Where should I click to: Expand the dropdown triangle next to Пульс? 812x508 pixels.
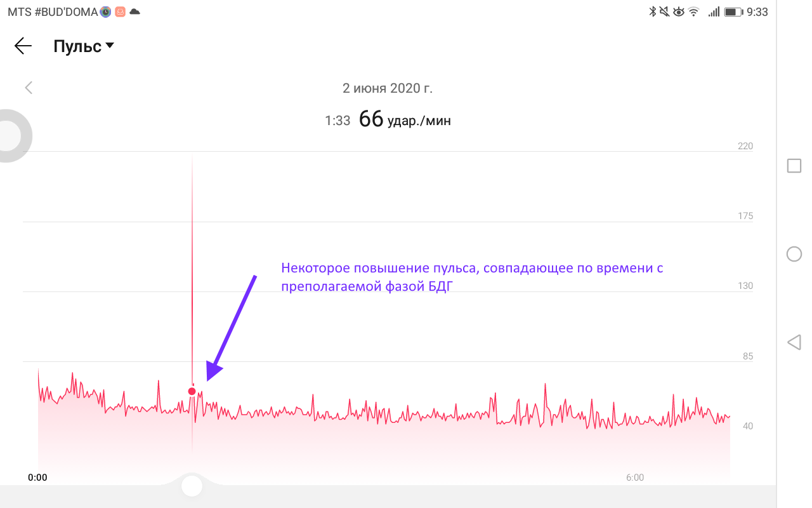tap(110, 46)
